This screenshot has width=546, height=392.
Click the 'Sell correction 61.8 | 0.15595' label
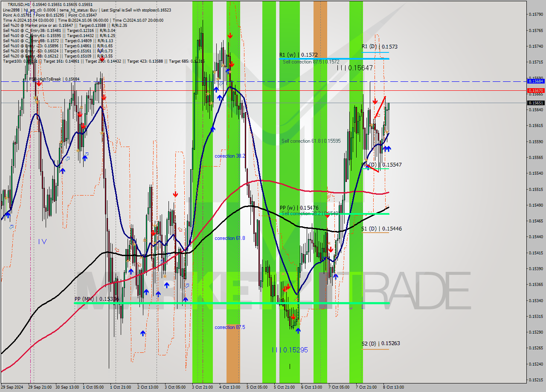point(311,141)
